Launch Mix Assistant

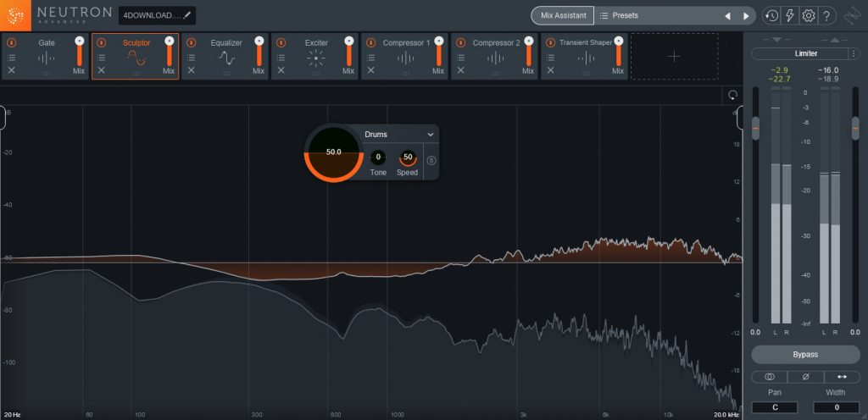(x=563, y=15)
